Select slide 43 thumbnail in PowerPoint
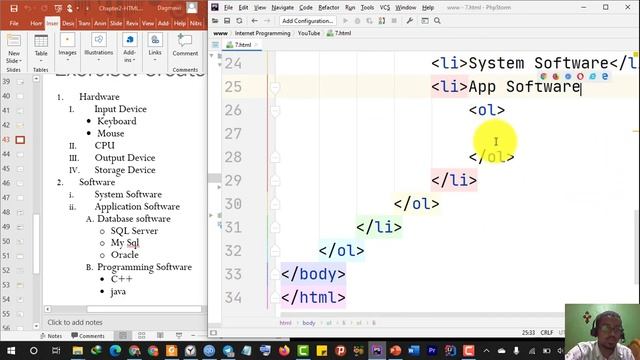Viewport: 640px width, 360px height. [20, 140]
